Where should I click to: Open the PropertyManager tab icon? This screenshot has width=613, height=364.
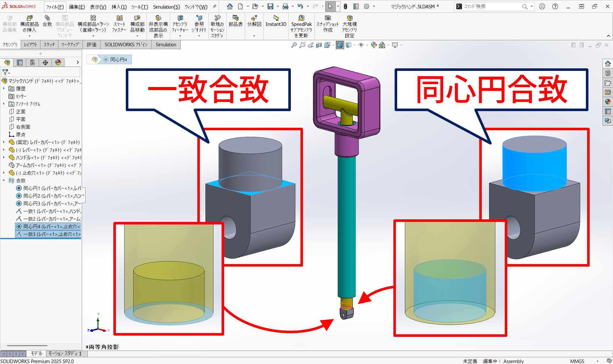[20, 63]
